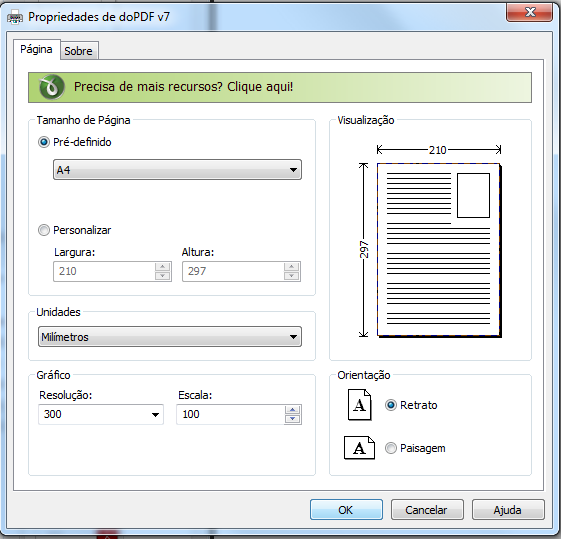Click the Escala input field
This screenshot has width=561, height=539.
[x=231, y=414]
